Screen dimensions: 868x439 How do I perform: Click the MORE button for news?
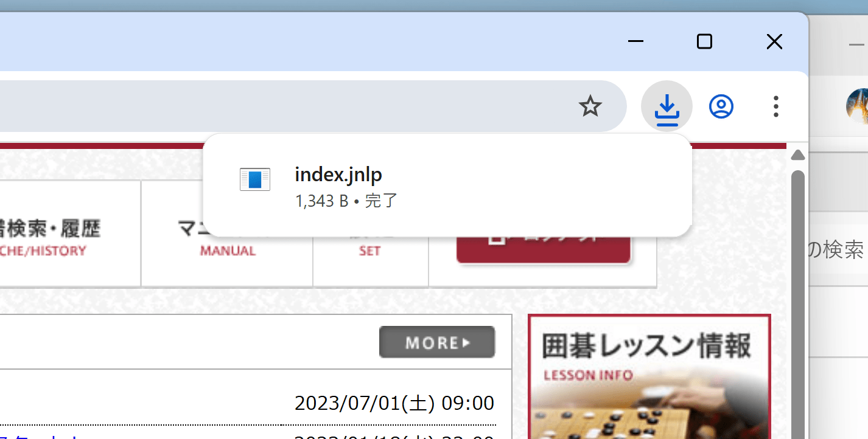(436, 342)
